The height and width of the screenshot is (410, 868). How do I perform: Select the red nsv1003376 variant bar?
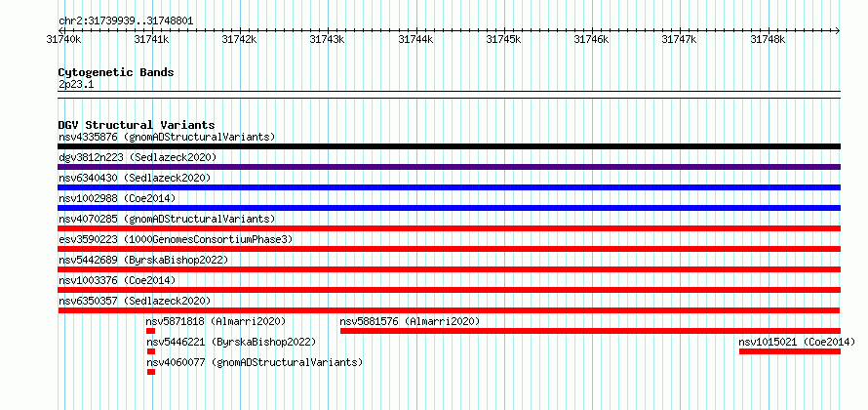(449, 290)
